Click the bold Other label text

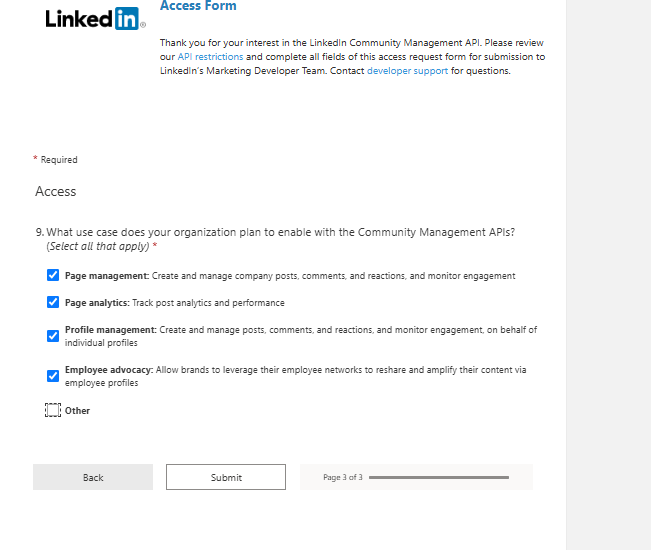click(x=77, y=411)
